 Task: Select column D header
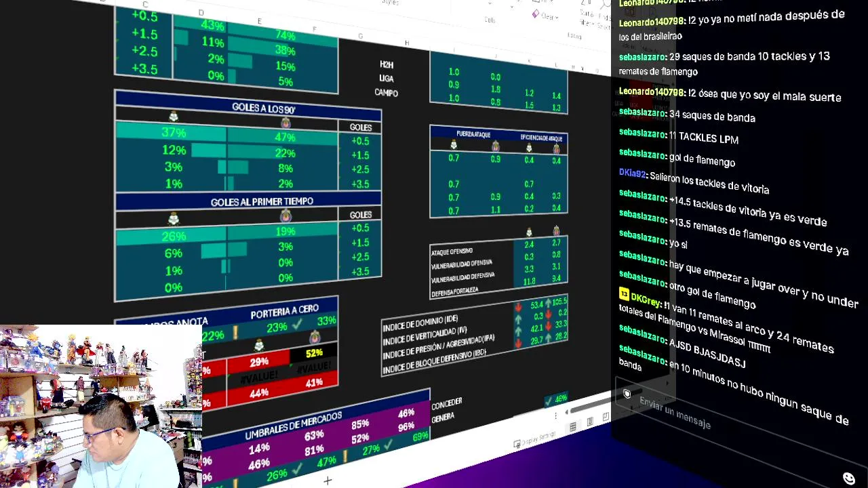point(201,12)
